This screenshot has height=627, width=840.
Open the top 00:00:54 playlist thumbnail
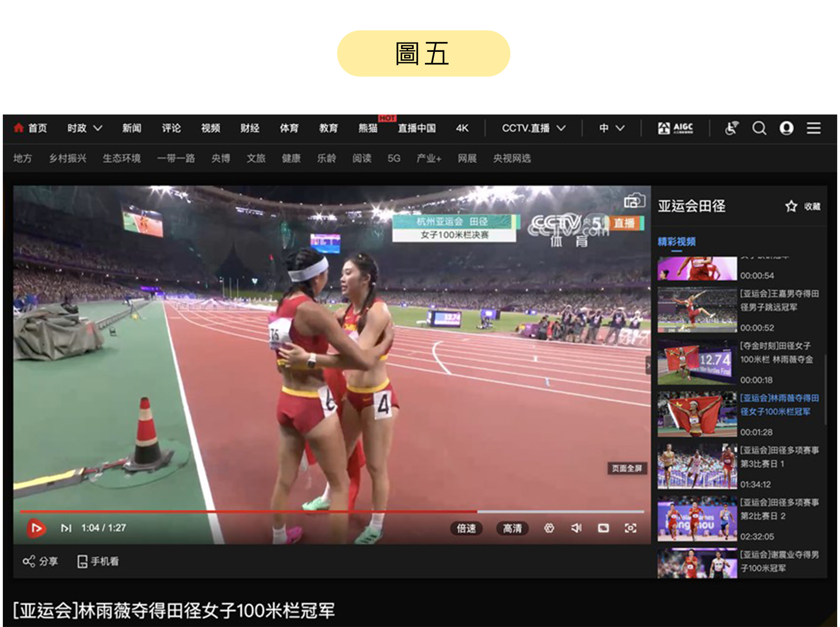[x=697, y=268]
